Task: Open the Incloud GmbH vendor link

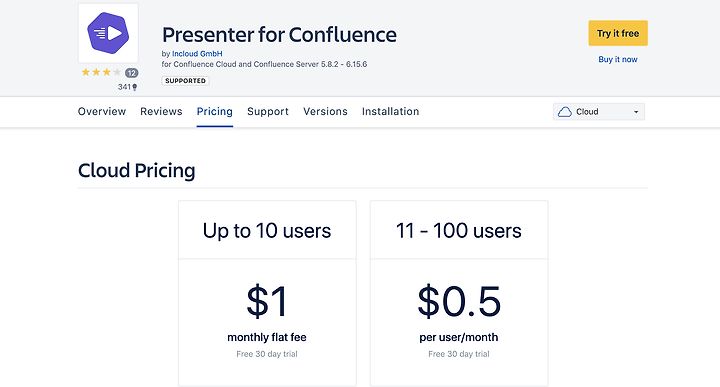Action: tap(197, 54)
